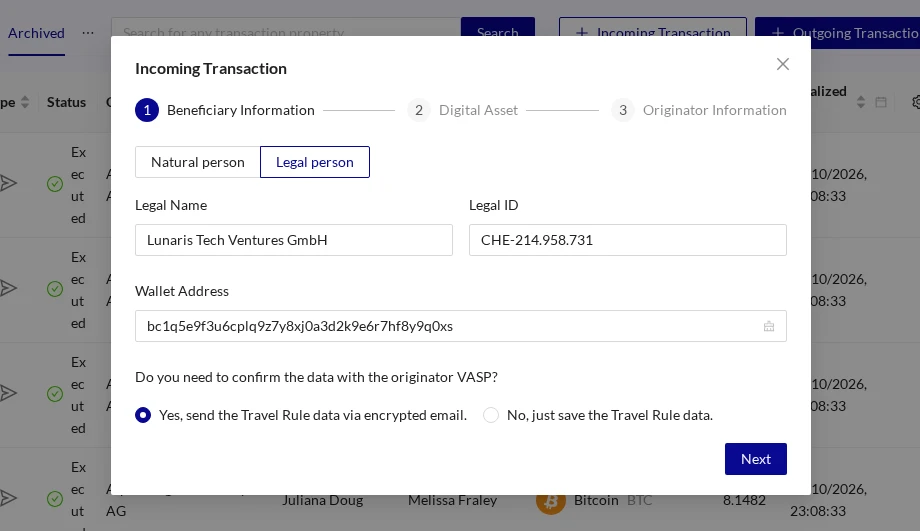Open the Archived tab in background
This screenshot has width=920, height=531.
pyautogui.click(x=36, y=33)
